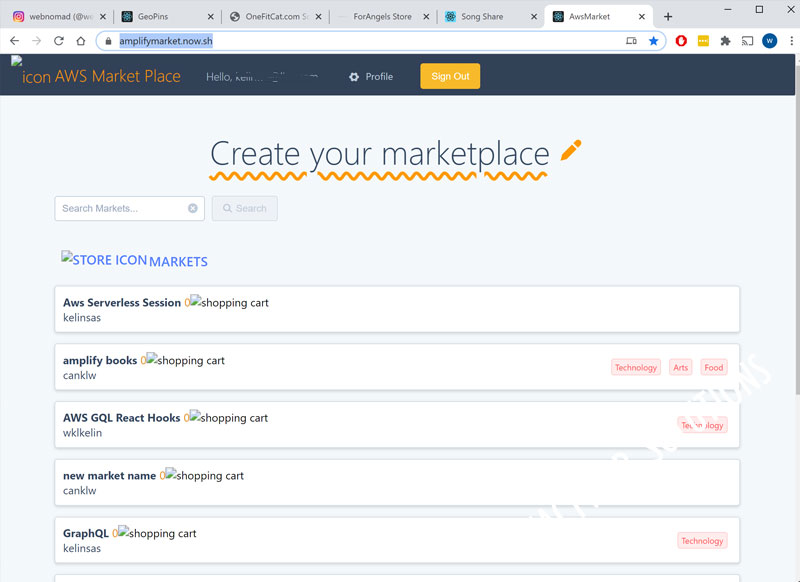This screenshot has height=582, width=800.
Task: Open the Chrome profile avatar W
Action: click(769, 41)
